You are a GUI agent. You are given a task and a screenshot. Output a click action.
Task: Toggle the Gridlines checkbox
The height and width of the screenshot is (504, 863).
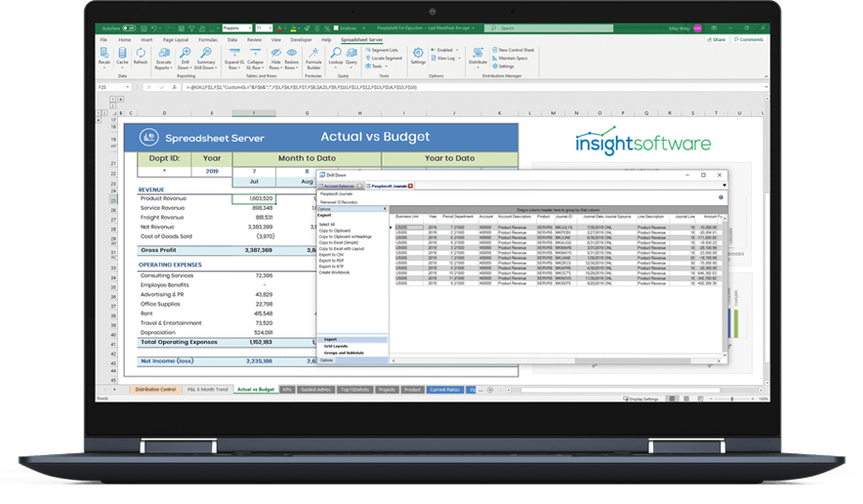point(336,28)
